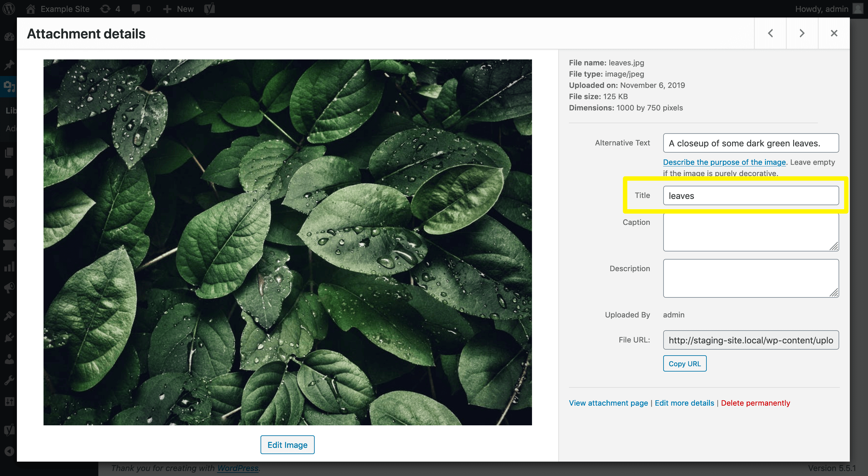Open Tools via the wrench sidebar icon
868x476 pixels.
9,380
